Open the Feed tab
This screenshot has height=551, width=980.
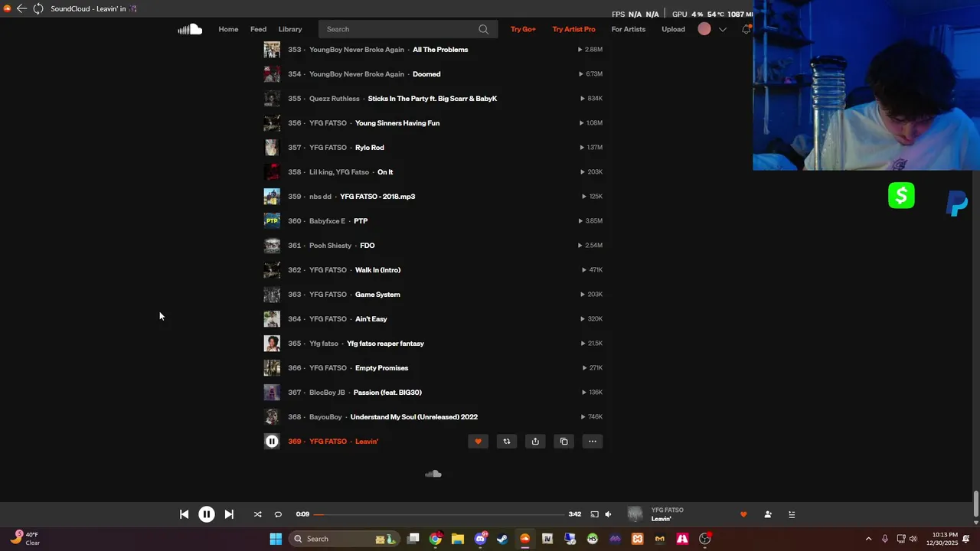coord(258,29)
